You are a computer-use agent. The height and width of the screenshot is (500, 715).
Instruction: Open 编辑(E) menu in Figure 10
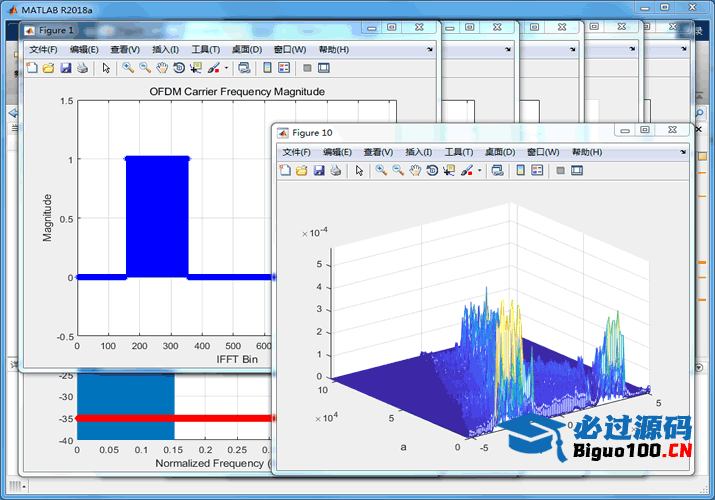point(337,152)
